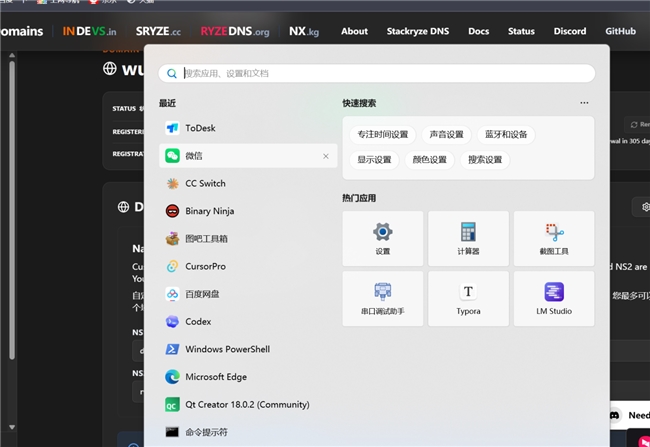
Task: Open the INDEVS.in link in the website header
Action: coord(90,31)
